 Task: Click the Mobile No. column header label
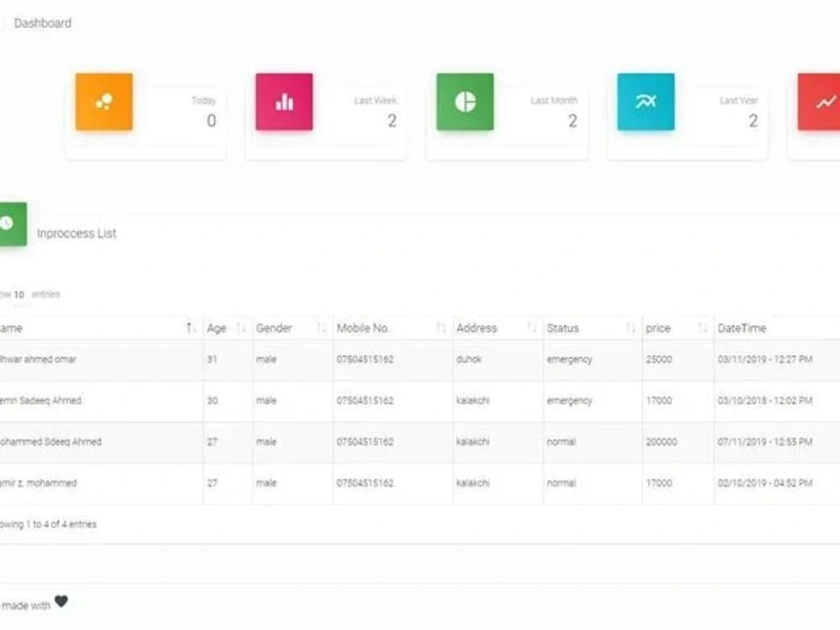tap(363, 328)
